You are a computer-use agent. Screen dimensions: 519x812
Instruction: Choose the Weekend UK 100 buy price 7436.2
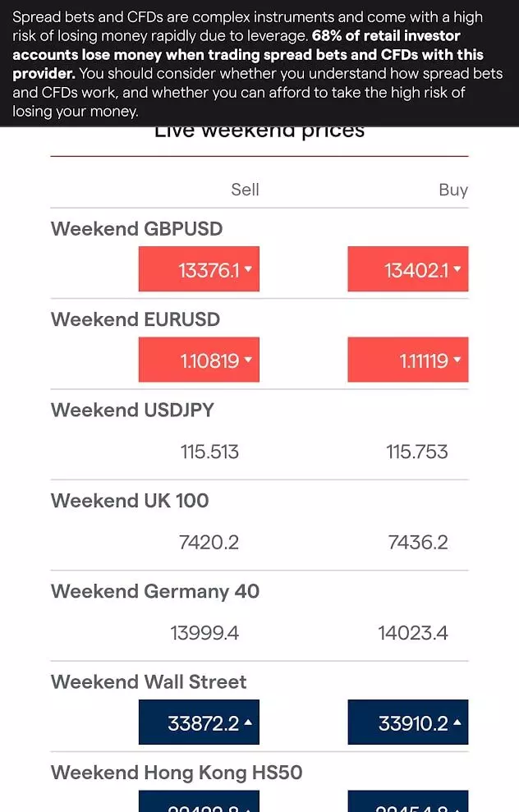[418, 542]
